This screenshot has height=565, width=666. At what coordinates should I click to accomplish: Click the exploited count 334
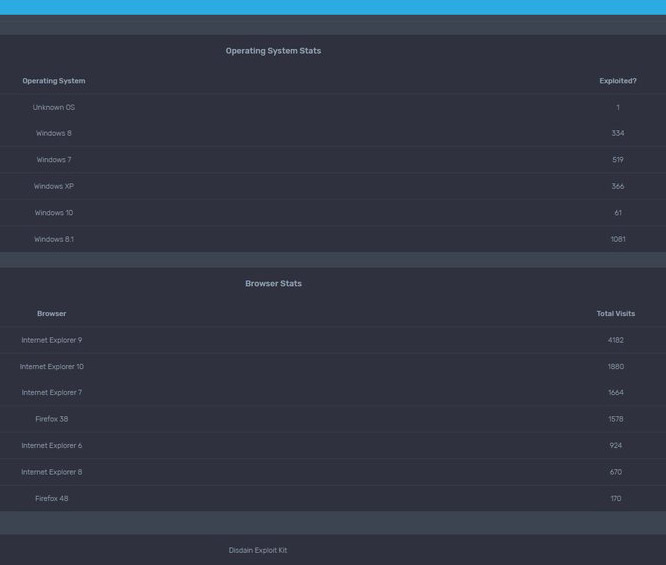pos(618,133)
